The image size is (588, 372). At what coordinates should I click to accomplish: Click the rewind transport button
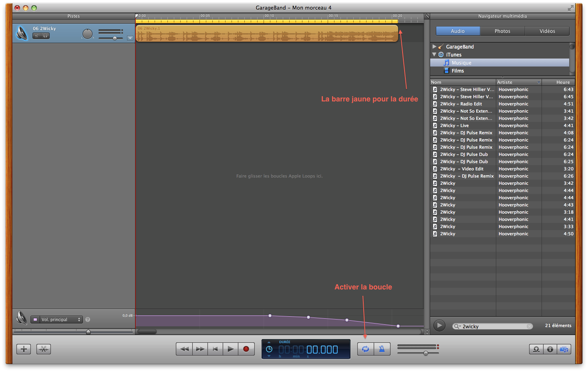184,349
